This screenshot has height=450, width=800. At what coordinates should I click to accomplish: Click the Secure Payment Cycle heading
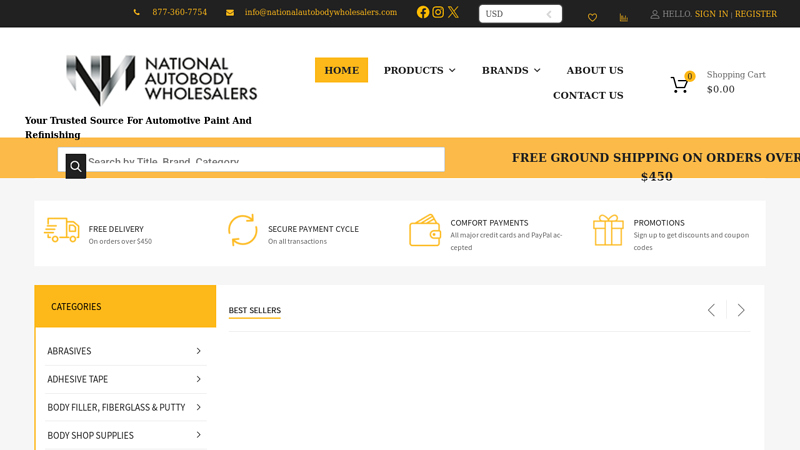click(x=313, y=229)
